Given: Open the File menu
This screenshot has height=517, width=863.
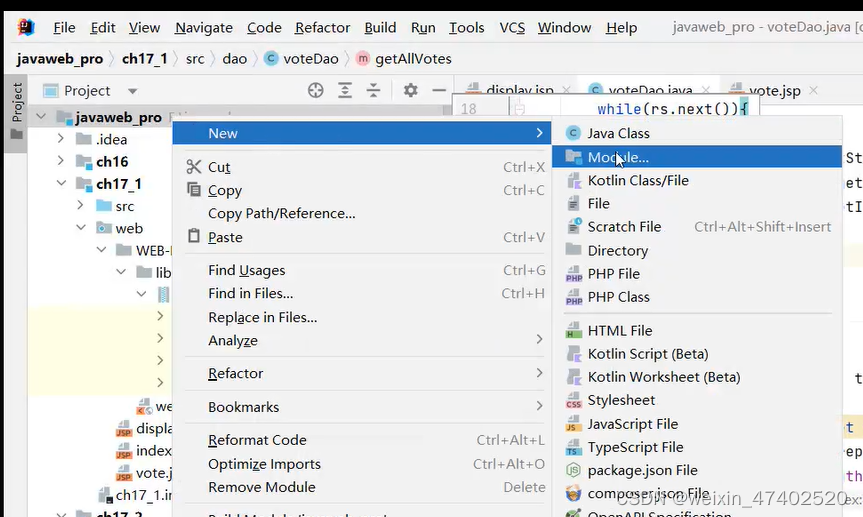Looking at the screenshot, I should coord(64,28).
